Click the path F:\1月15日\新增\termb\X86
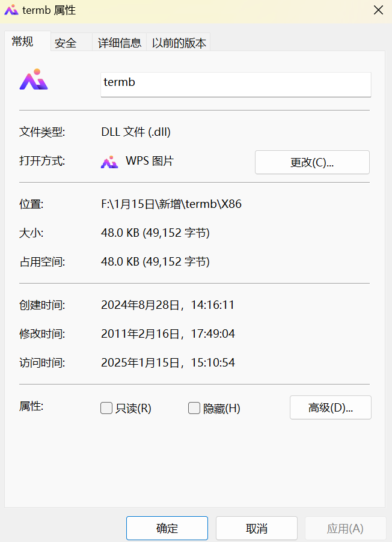Image resolution: width=392 pixels, height=542 pixels. (x=171, y=204)
